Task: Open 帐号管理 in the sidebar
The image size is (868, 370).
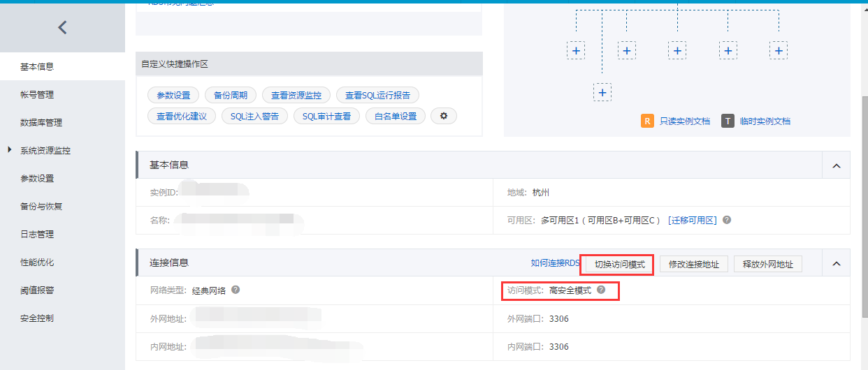Action: coord(37,95)
